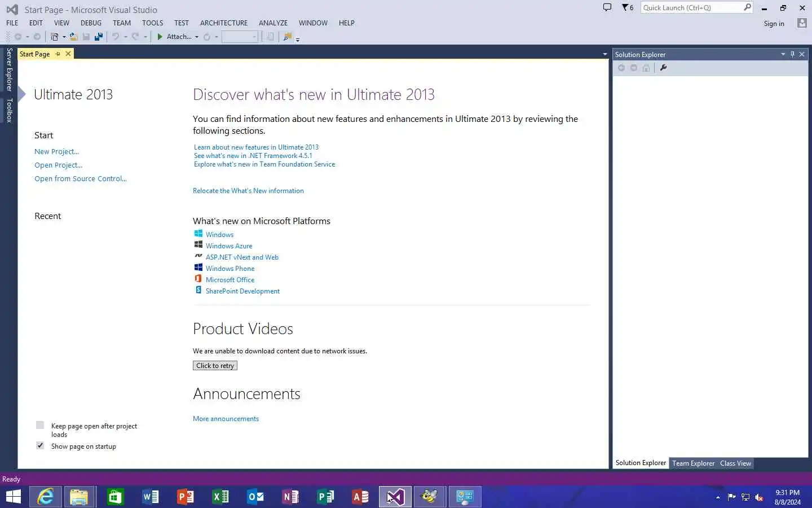Open Word from the taskbar
Image resolution: width=812 pixels, height=508 pixels.
[x=150, y=497]
